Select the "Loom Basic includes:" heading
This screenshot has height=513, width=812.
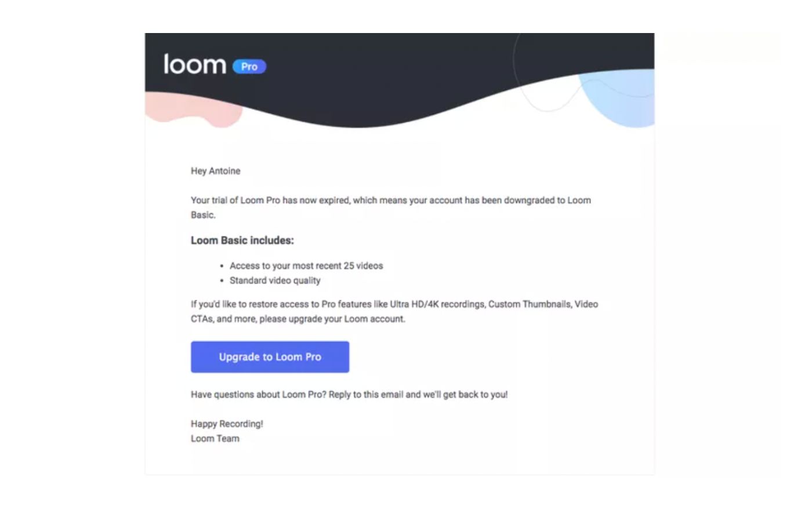click(x=242, y=241)
